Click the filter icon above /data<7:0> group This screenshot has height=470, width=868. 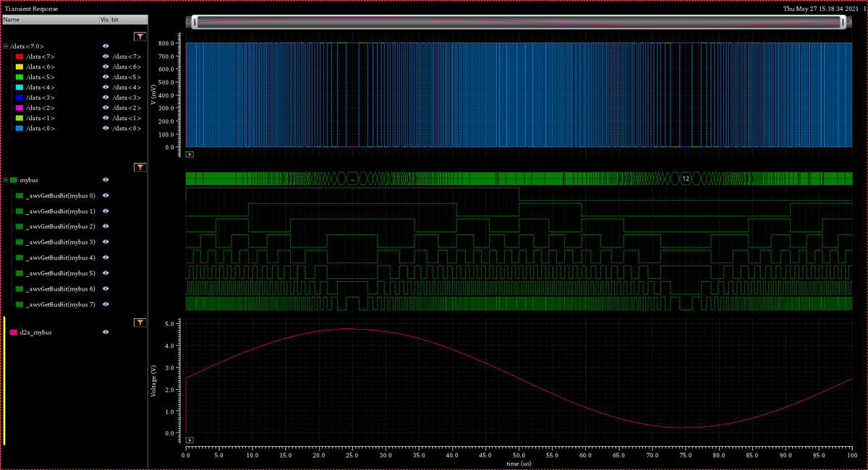click(140, 36)
